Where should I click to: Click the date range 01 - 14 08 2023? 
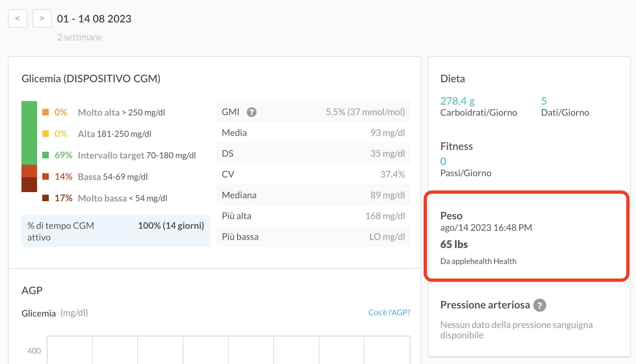94,19
